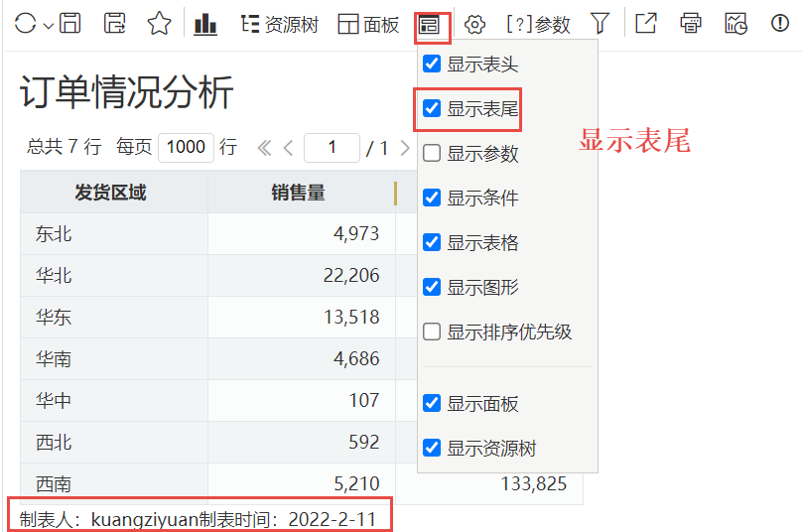Click the 592 sales value
Image resolution: width=802 pixels, height=532 pixels.
click(363, 442)
